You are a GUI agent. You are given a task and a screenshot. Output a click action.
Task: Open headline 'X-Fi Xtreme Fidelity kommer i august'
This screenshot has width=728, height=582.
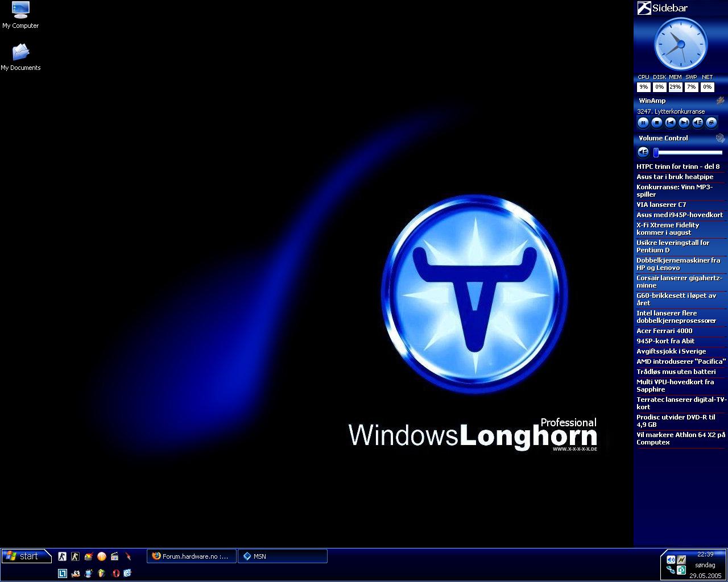668,228
